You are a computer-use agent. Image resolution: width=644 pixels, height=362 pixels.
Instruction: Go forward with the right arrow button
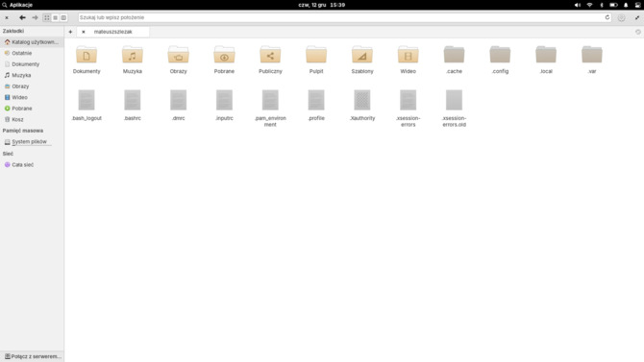(35, 17)
